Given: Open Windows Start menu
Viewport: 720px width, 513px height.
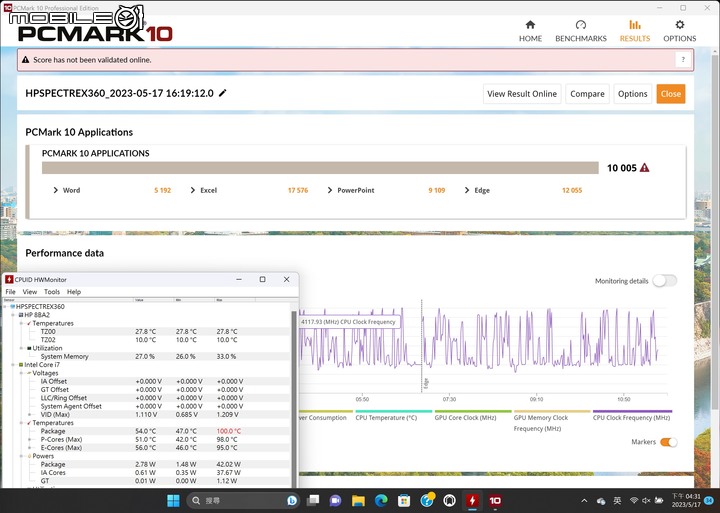Looking at the screenshot, I should (x=173, y=501).
